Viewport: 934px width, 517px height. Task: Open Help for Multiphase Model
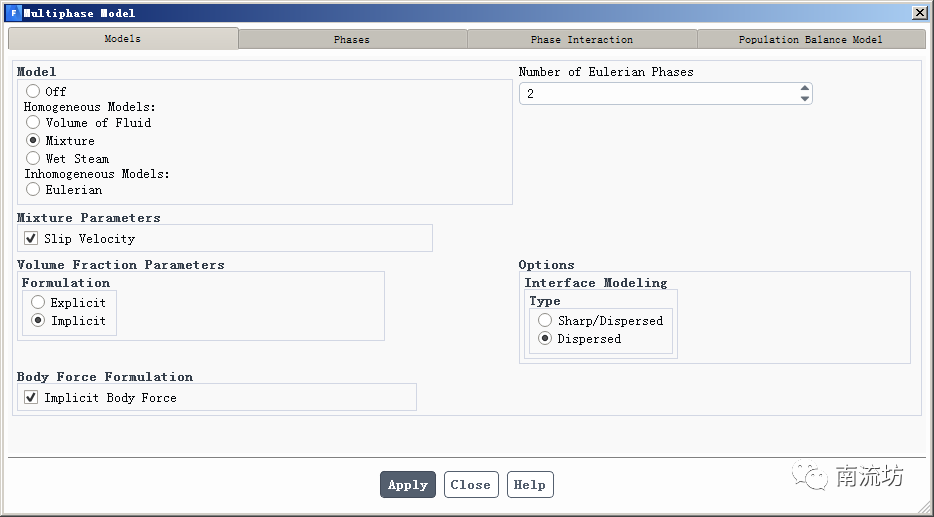click(x=529, y=485)
